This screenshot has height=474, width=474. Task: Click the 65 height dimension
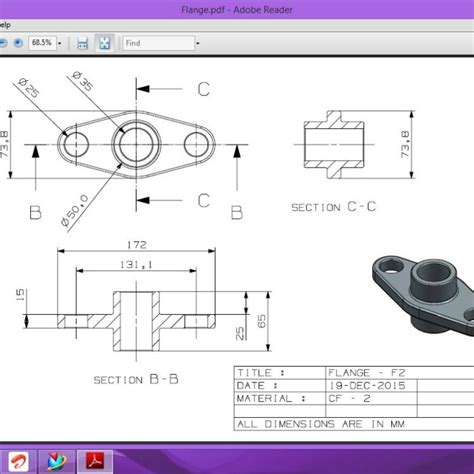[262, 321]
